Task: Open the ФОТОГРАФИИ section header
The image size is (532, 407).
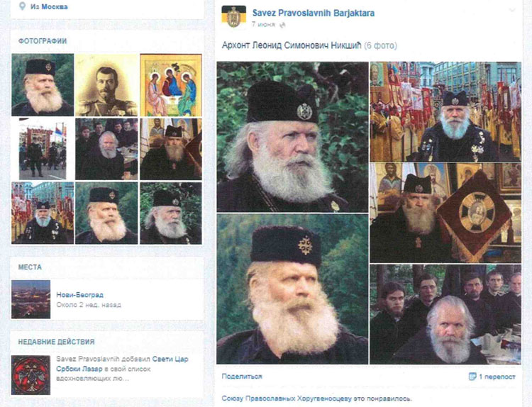Action: (43, 41)
